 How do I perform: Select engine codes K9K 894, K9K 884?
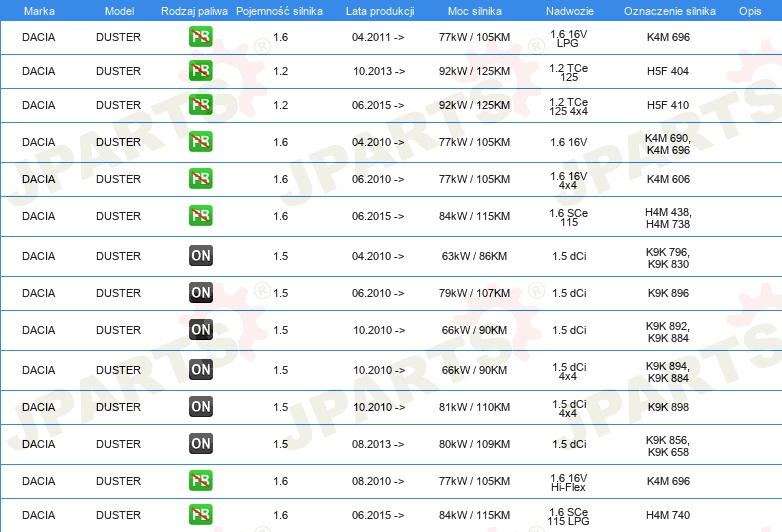tap(668, 371)
